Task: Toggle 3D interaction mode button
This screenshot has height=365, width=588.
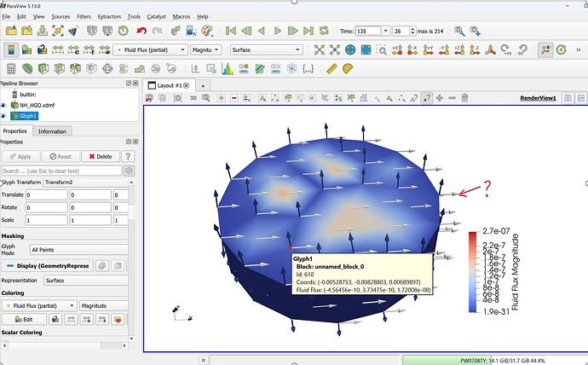Action: pyautogui.click(x=193, y=98)
